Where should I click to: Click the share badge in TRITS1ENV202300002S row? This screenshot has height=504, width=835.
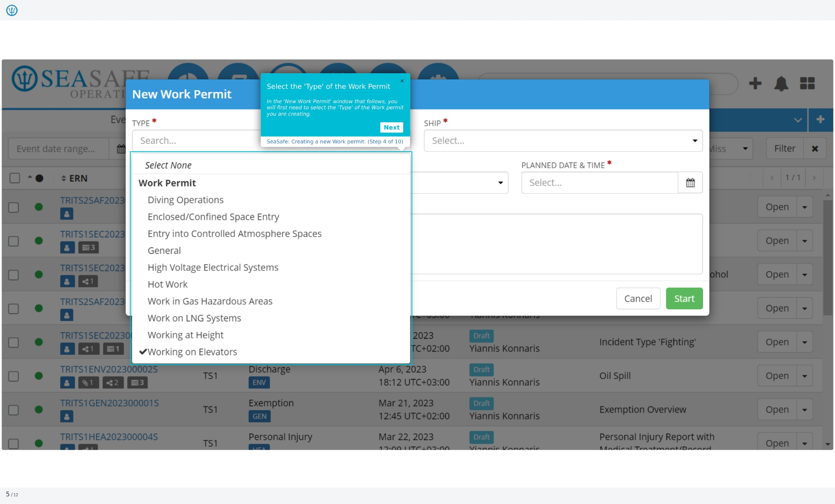click(112, 383)
